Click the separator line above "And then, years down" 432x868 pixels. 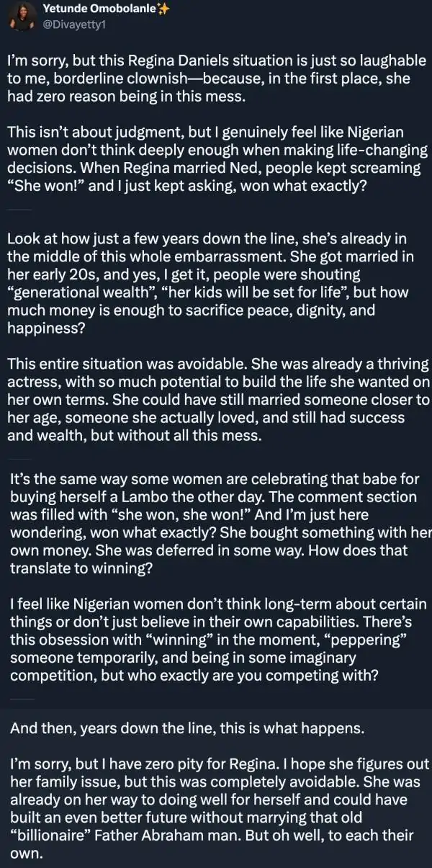pyautogui.click(x=20, y=698)
